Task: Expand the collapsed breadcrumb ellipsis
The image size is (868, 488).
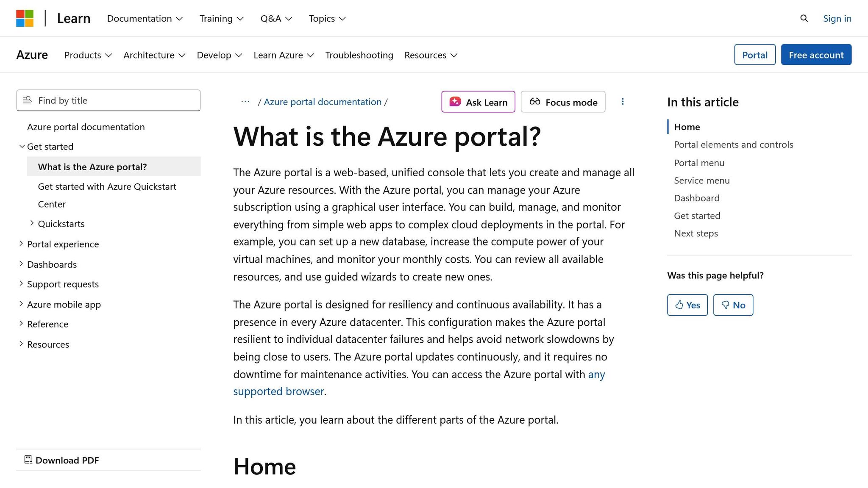Action: 245,102
